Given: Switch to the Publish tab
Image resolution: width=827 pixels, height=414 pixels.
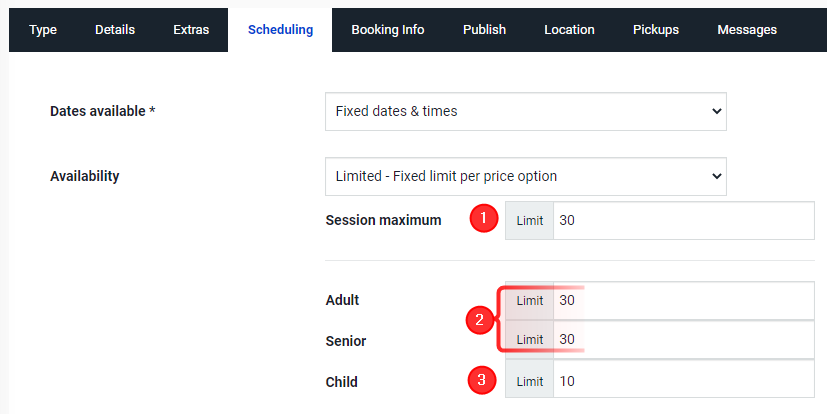Looking at the screenshot, I should 484,30.
